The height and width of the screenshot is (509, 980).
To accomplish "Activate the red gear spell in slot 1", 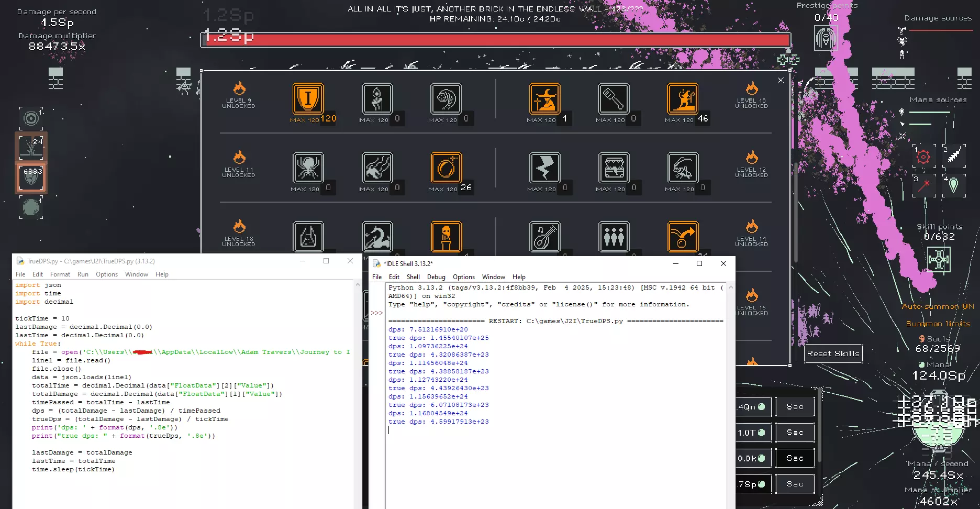I will click(923, 156).
